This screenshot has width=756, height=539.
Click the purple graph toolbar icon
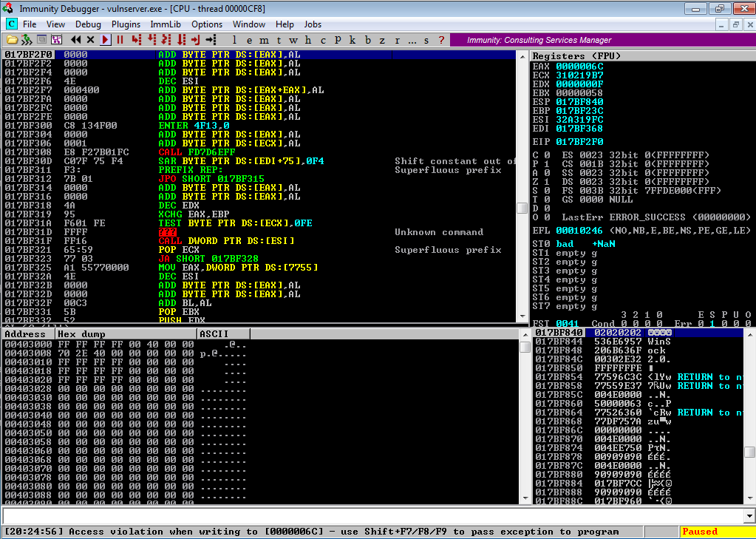pos(56,40)
